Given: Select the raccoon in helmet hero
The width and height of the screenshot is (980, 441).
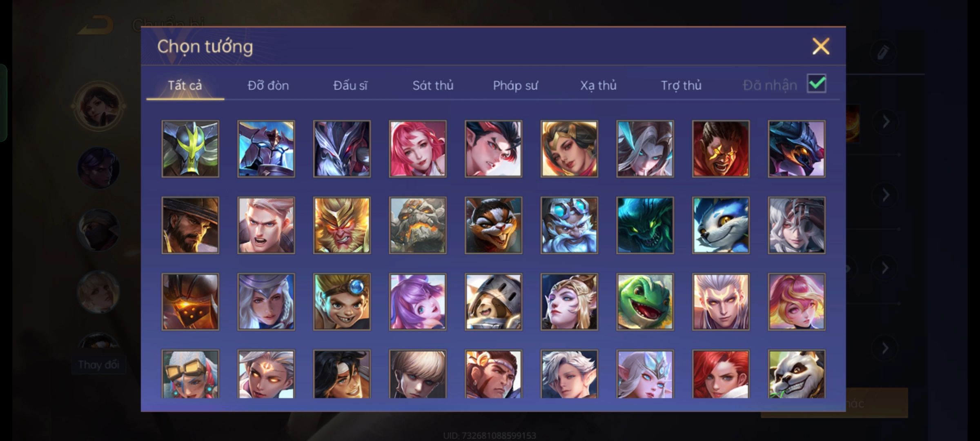Looking at the screenshot, I should tap(493, 302).
